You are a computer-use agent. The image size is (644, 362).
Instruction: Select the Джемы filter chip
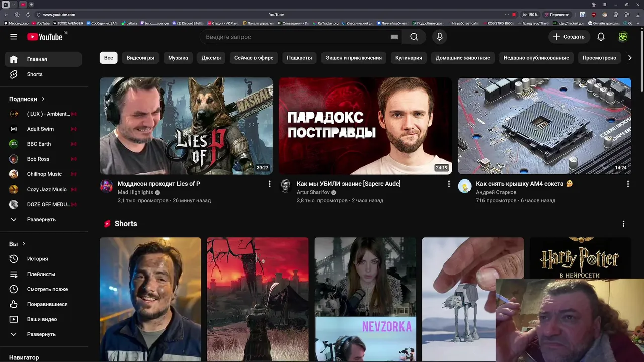(x=211, y=58)
